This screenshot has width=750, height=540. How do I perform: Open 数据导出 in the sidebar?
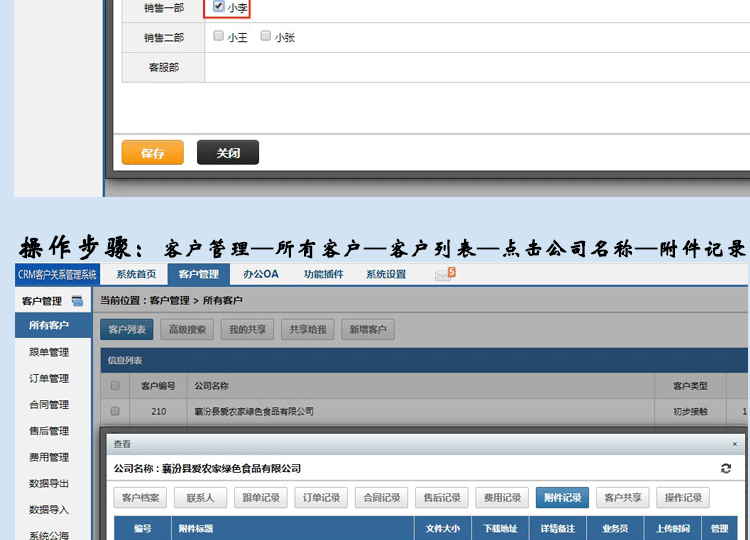tap(49, 484)
